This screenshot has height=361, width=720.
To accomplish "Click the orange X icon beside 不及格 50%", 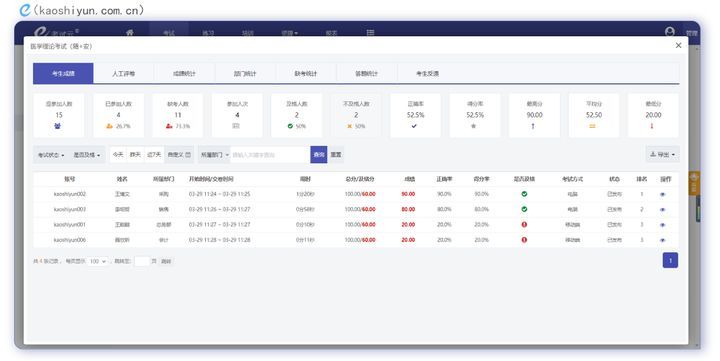I will point(349,126).
